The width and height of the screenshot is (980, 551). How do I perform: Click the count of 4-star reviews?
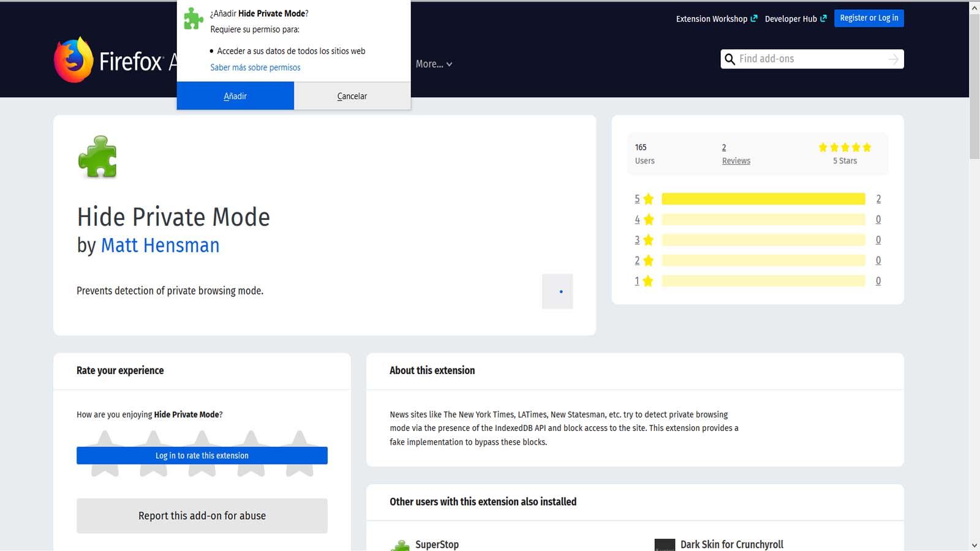(878, 219)
